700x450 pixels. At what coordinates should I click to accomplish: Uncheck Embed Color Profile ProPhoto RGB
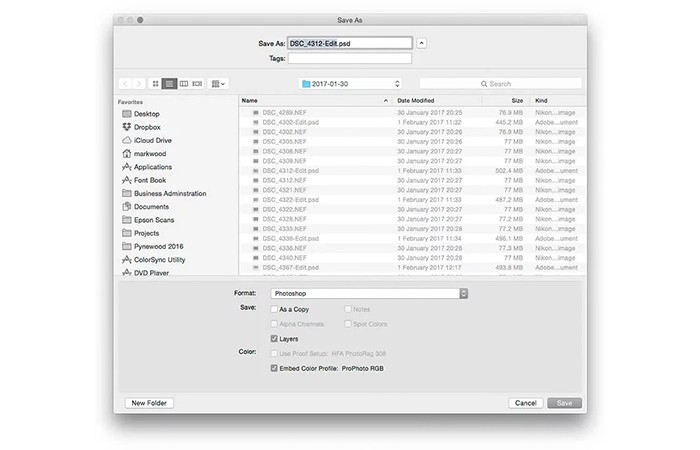tap(274, 368)
